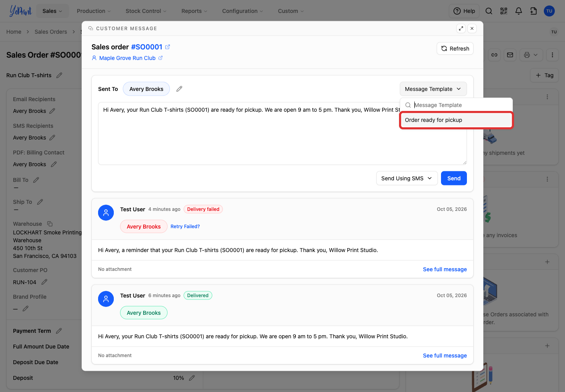Close the customer message dialog
Screen dimensions: 565x392
472,28
